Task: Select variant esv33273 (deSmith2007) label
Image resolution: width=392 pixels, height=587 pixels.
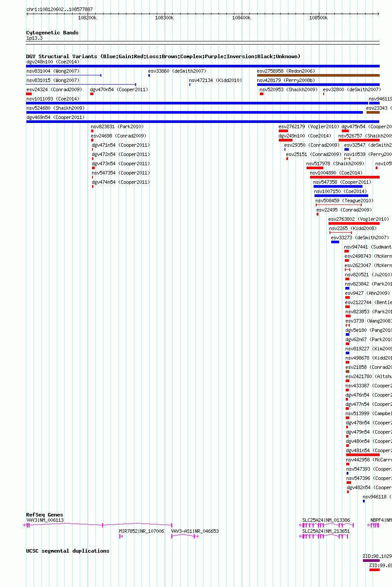Action: tap(360, 238)
